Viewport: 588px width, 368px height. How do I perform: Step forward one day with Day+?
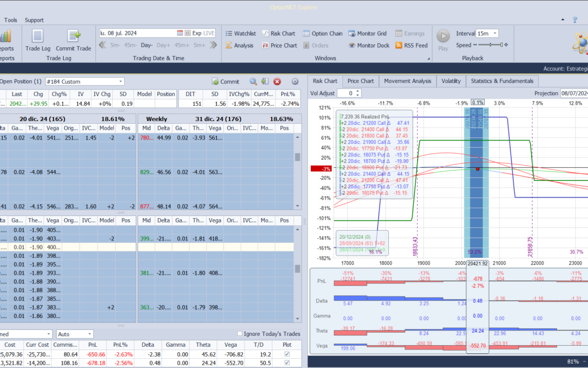(163, 45)
